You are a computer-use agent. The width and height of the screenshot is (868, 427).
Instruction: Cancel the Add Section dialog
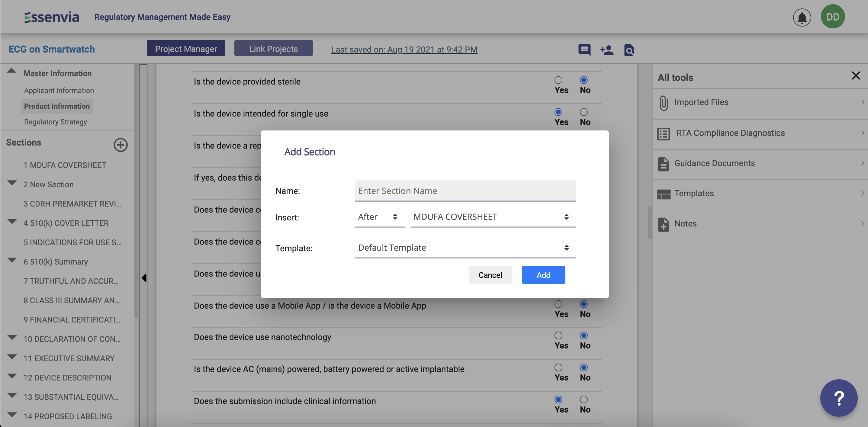(490, 275)
